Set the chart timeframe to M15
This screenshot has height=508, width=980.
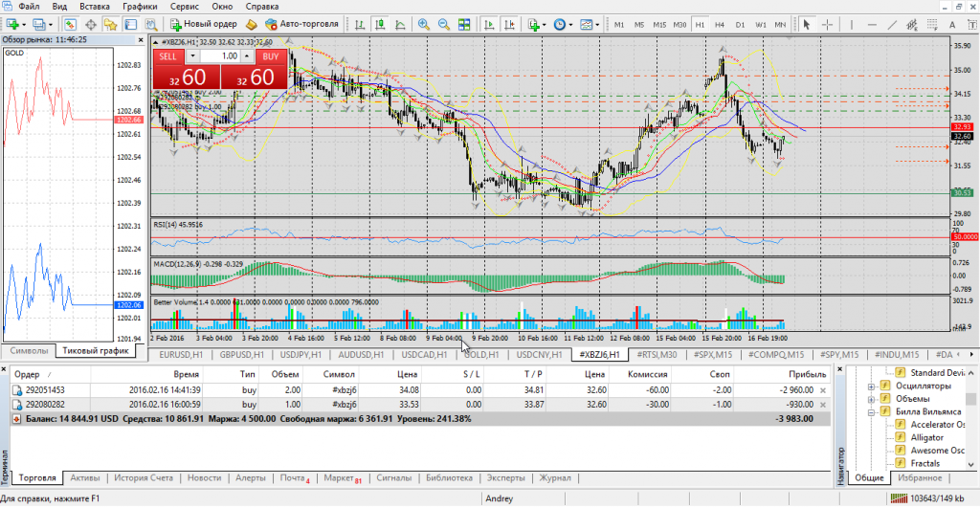(x=659, y=23)
